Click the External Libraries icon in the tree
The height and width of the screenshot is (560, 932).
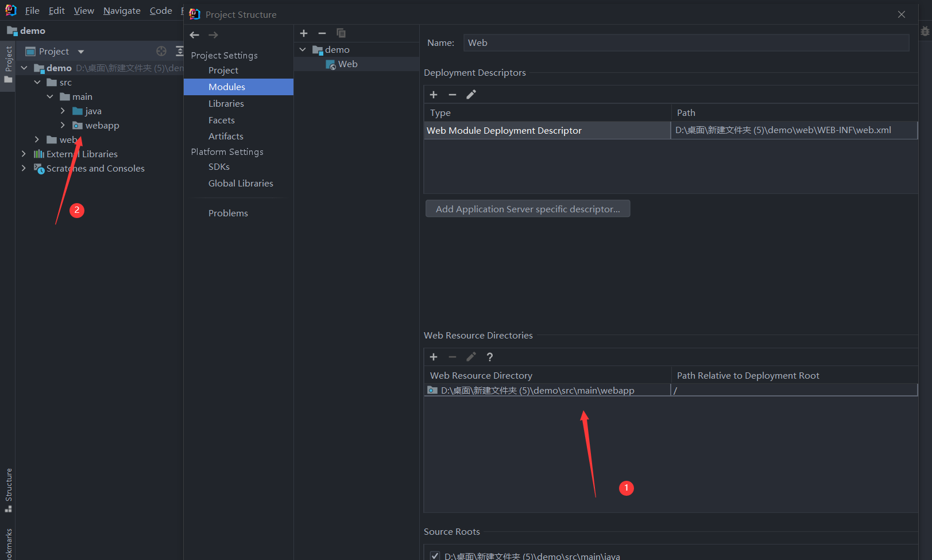[x=39, y=154]
